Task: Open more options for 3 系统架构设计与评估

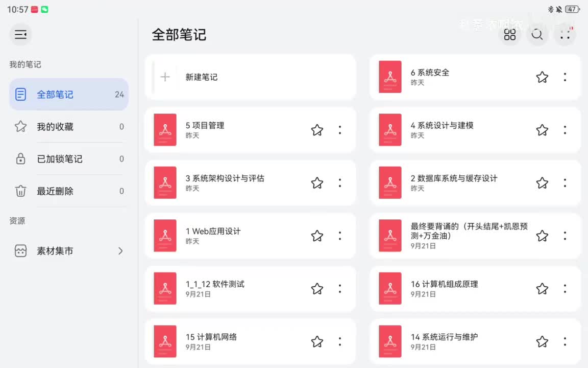Action: [340, 183]
